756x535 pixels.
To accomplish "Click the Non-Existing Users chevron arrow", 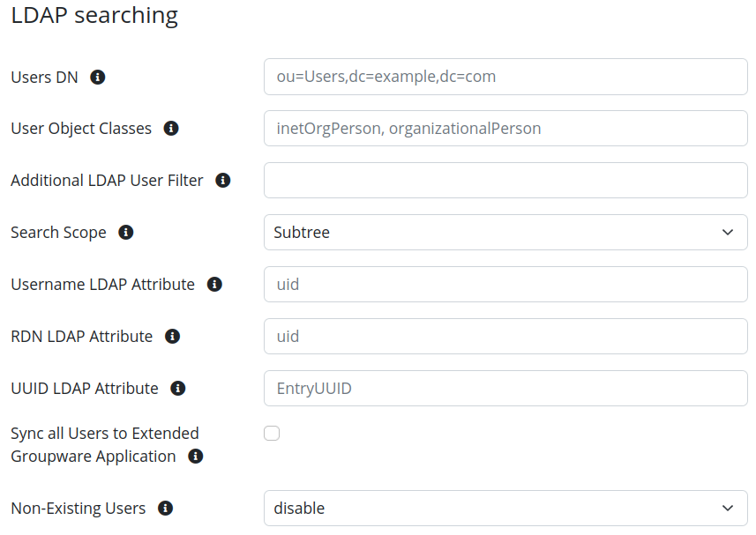I will (728, 508).
